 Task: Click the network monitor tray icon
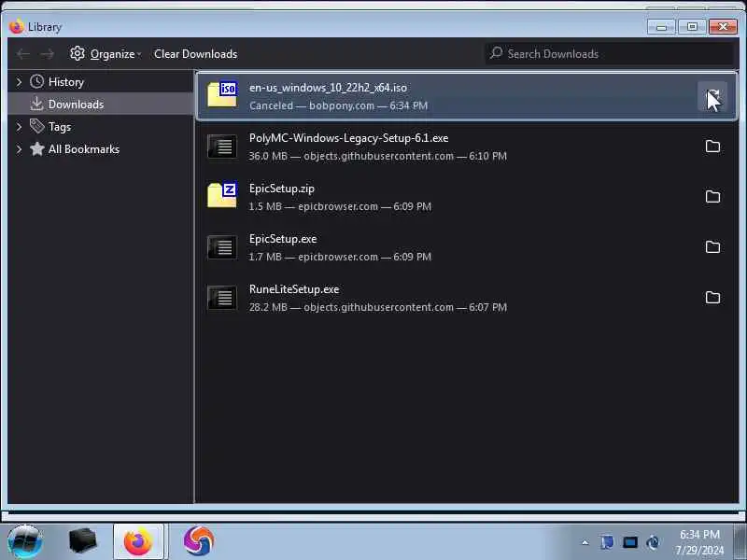point(629,542)
